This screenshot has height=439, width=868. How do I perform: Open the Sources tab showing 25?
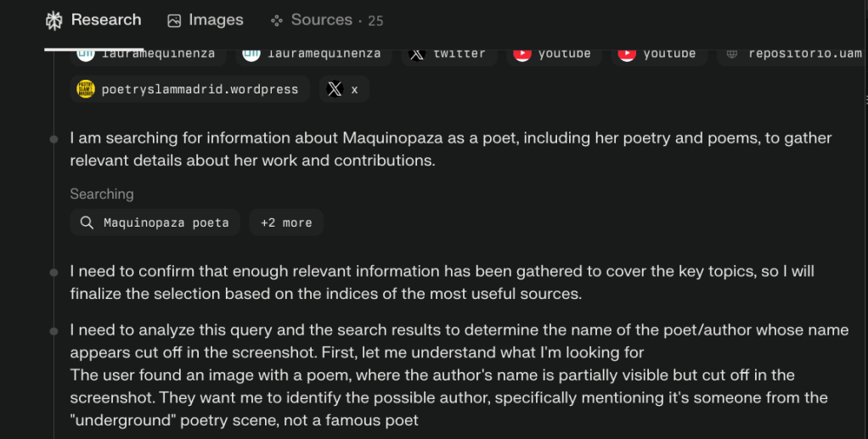pyautogui.click(x=327, y=20)
